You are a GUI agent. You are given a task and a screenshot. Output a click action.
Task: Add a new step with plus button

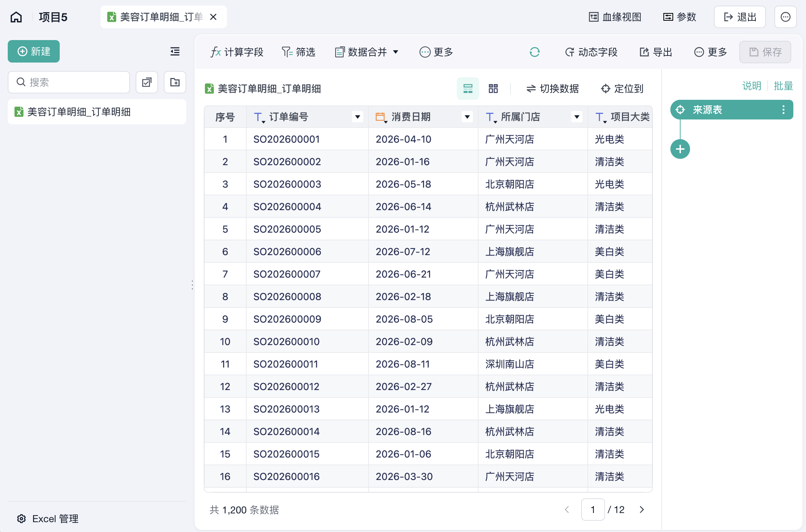pyautogui.click(x=680, y=149)
